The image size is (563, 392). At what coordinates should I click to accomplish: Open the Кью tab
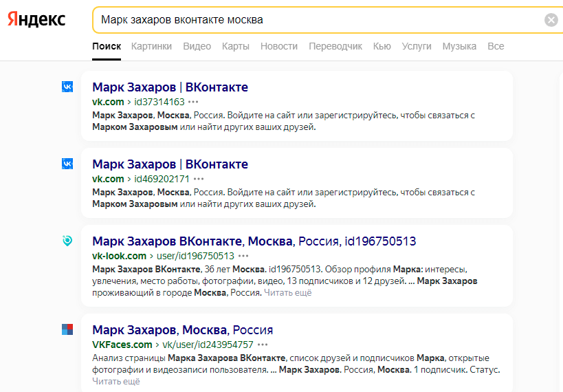[382, 46]
